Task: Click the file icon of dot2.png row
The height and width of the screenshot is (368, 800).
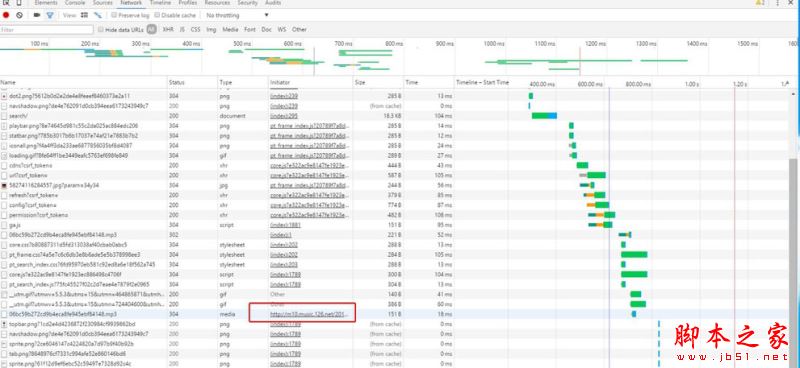Action: pyautogui.click(x=4, y=96)
